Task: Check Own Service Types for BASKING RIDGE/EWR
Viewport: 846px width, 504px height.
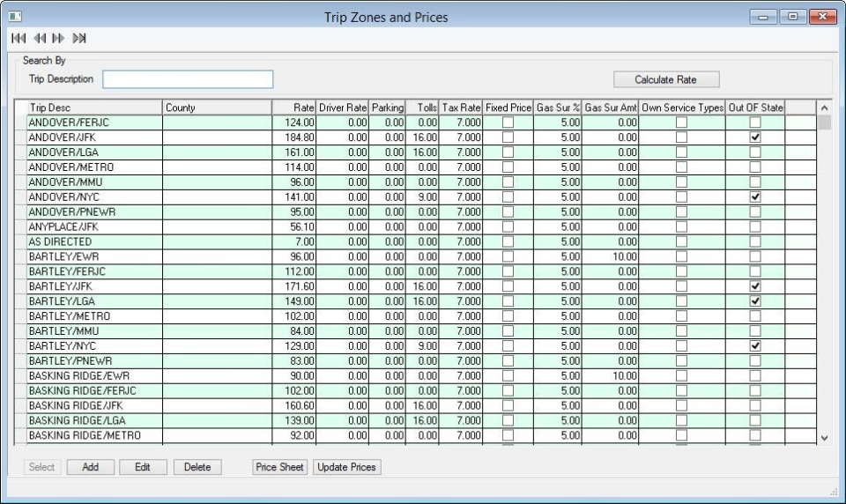Action: coord(681,375)
